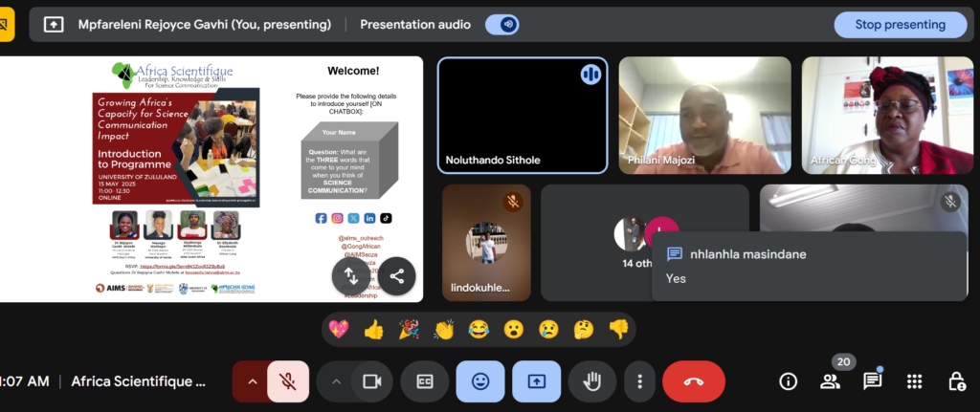Open the chat notification from nhlanhla masindane
The image size is (980, 412).
tap(808, 266)
